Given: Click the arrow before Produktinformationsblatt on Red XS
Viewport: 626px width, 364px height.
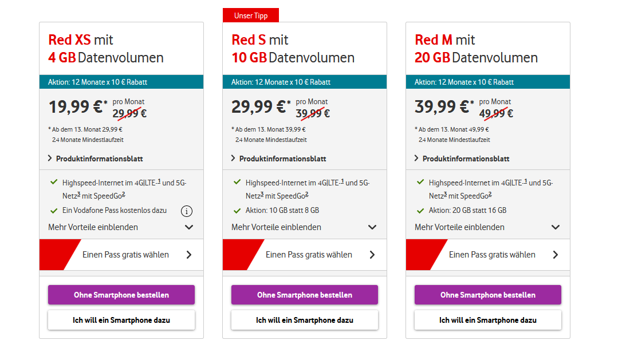Looking at the screenshot, I should (x=50, y=159).
